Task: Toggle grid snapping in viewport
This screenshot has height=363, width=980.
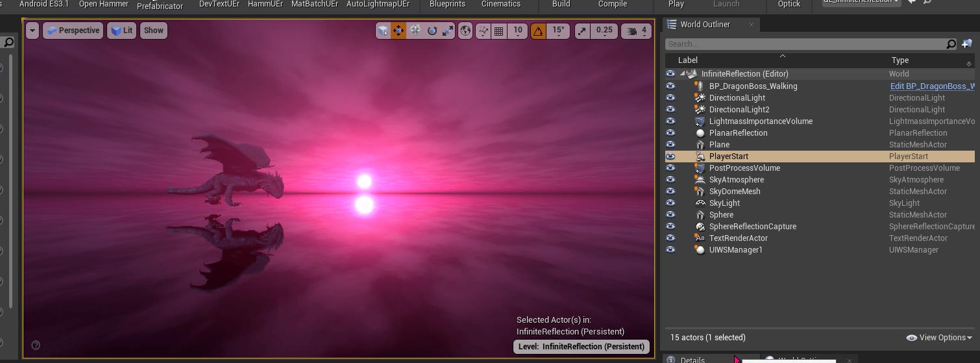Action: point(499,31)
